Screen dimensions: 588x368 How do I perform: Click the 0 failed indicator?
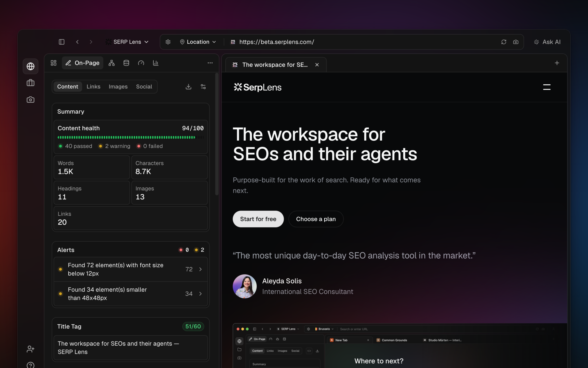150,146
